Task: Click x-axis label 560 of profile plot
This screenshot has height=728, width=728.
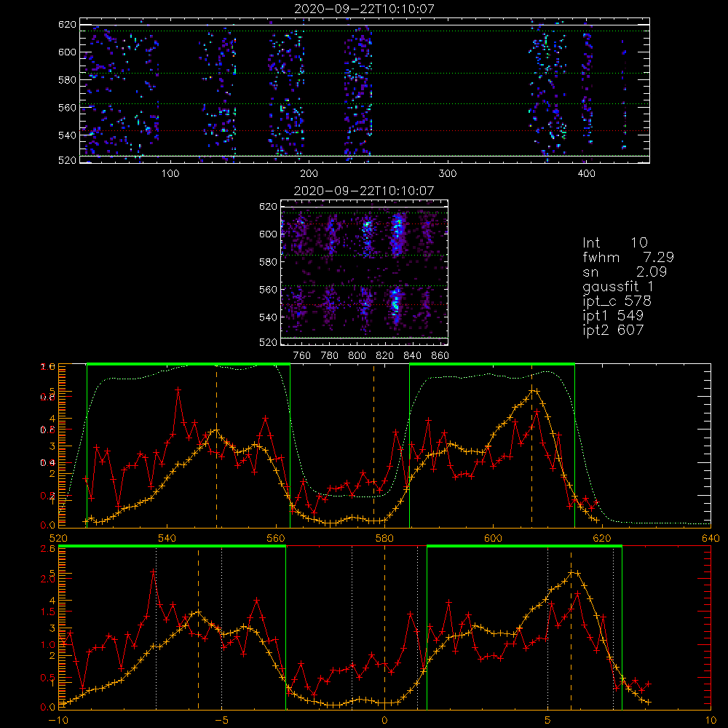Action: click(x=276, y=538)
